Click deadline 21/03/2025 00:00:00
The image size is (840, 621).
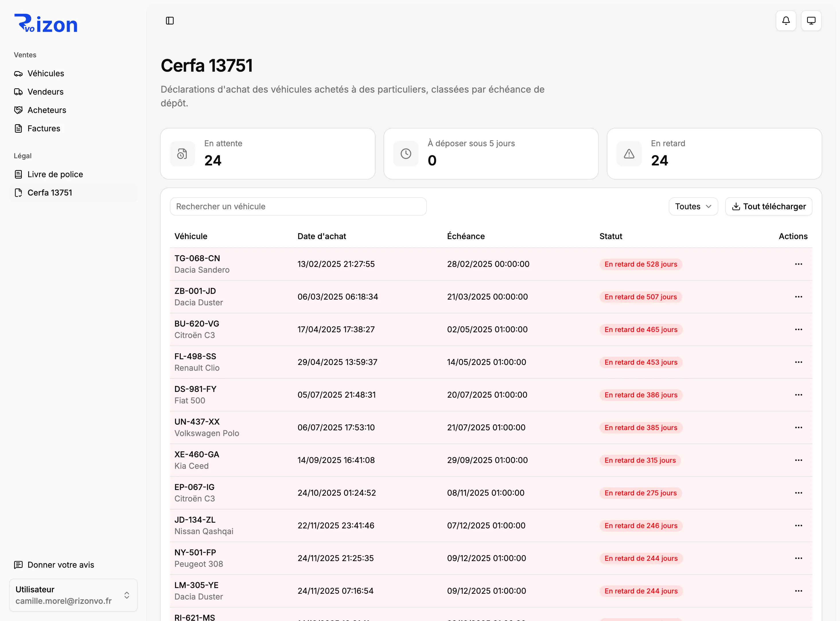[487, 296]
